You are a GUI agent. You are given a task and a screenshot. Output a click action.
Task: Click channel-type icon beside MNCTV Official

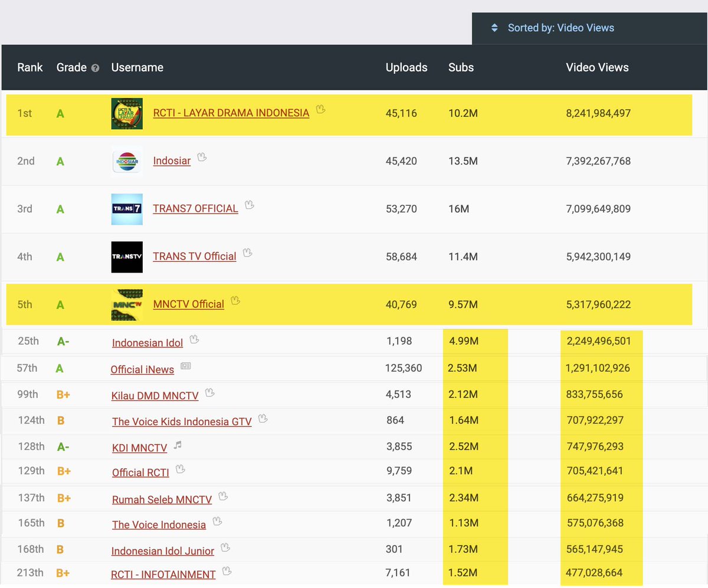pos(235,300)
